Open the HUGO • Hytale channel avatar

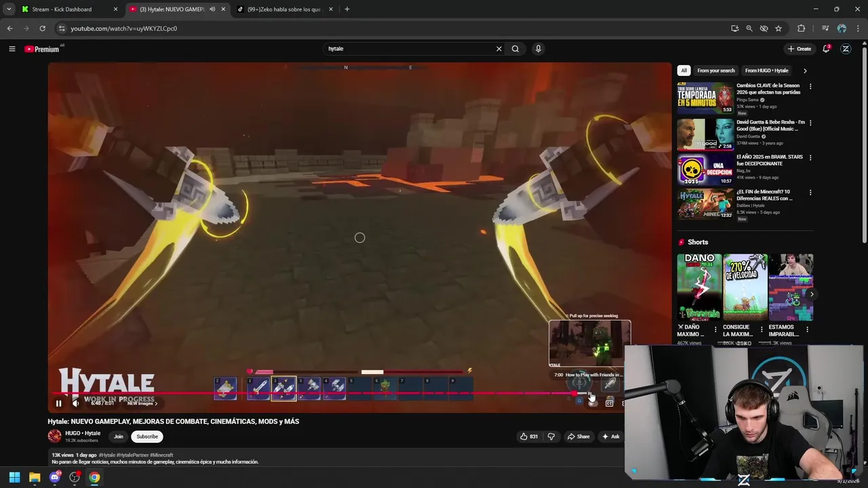(54, 436)
